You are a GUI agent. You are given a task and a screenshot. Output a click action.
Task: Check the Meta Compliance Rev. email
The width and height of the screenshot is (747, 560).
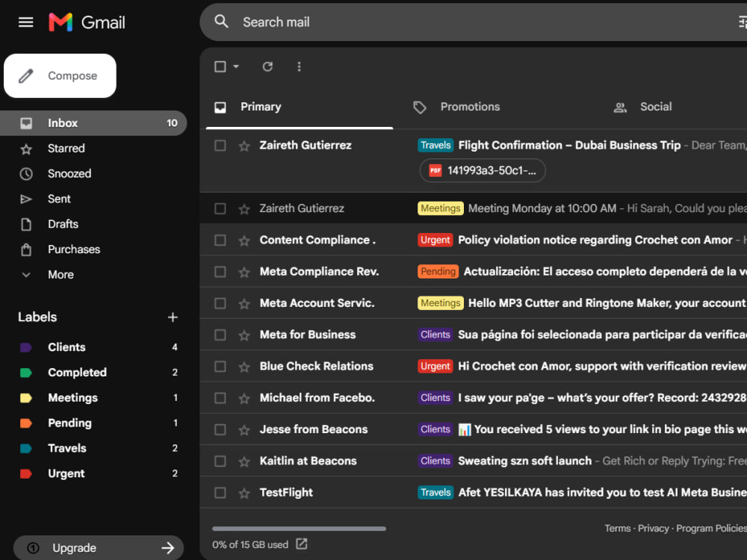pyautogui.click(x=220, y=272)
